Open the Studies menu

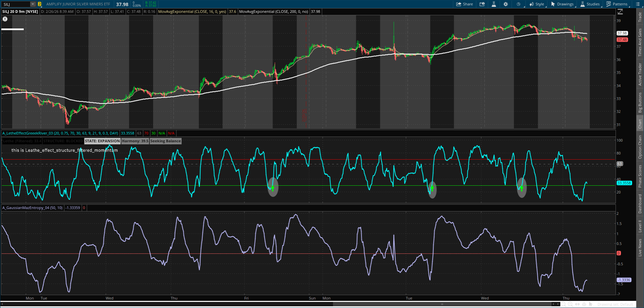click(x=590, y=4)
